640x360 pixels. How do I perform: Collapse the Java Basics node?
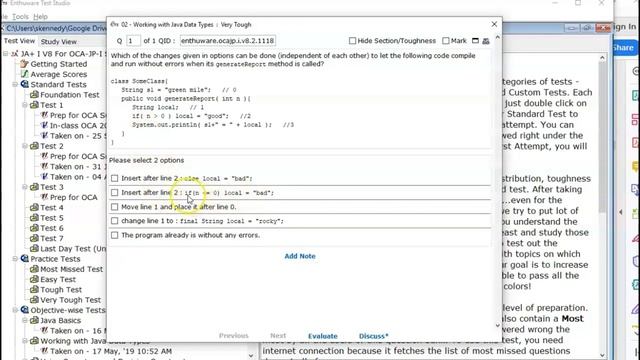[25, 320]
